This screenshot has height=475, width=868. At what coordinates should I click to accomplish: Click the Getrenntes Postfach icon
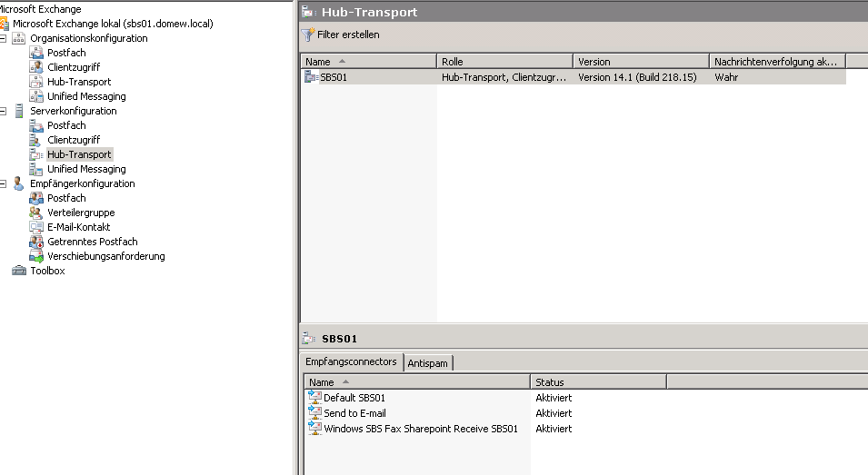click(36, 242)
